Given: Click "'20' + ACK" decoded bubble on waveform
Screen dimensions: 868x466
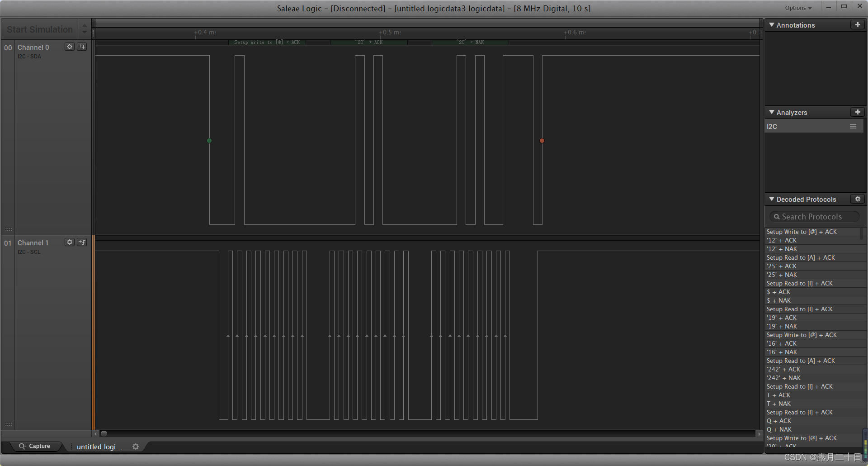Looking at the screenshot, I should pyautogui.click(x=369, y=42).
